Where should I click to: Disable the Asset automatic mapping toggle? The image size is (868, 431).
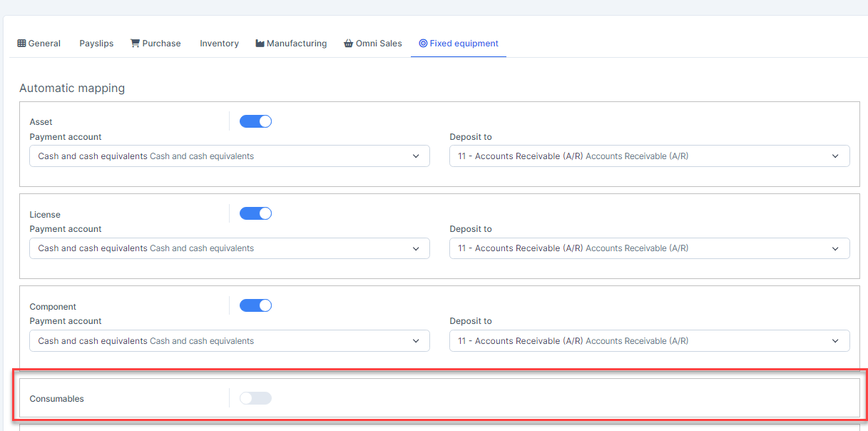255,121
